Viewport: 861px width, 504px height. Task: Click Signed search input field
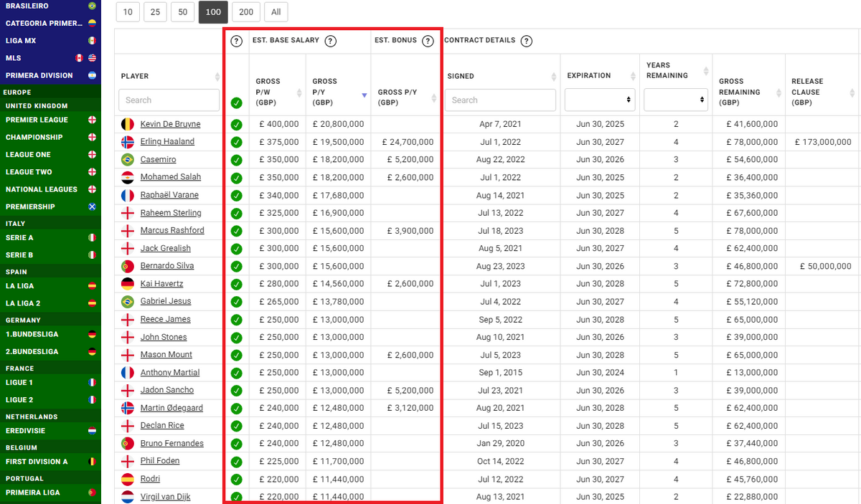click(500, 100)
